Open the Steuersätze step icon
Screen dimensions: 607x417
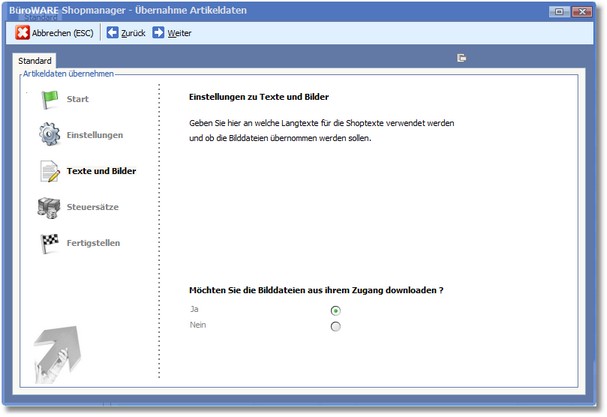click(x=50, y=207)
